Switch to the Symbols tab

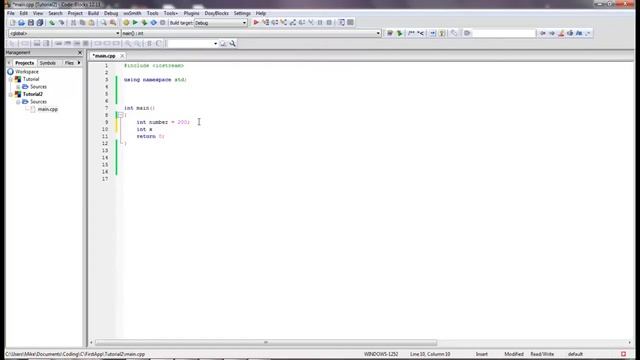click(x=48, y=63)
